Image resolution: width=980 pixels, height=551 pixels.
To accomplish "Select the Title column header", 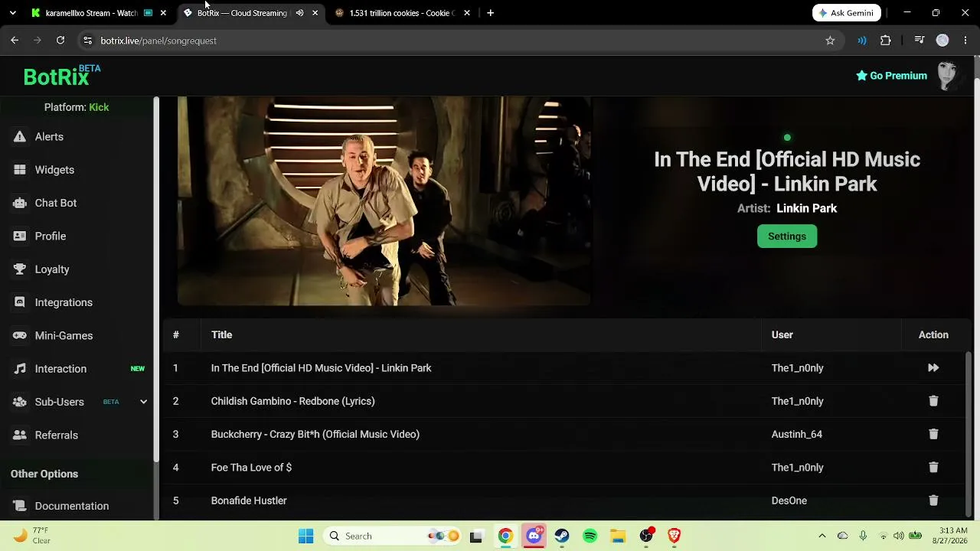I will (221, 335).
